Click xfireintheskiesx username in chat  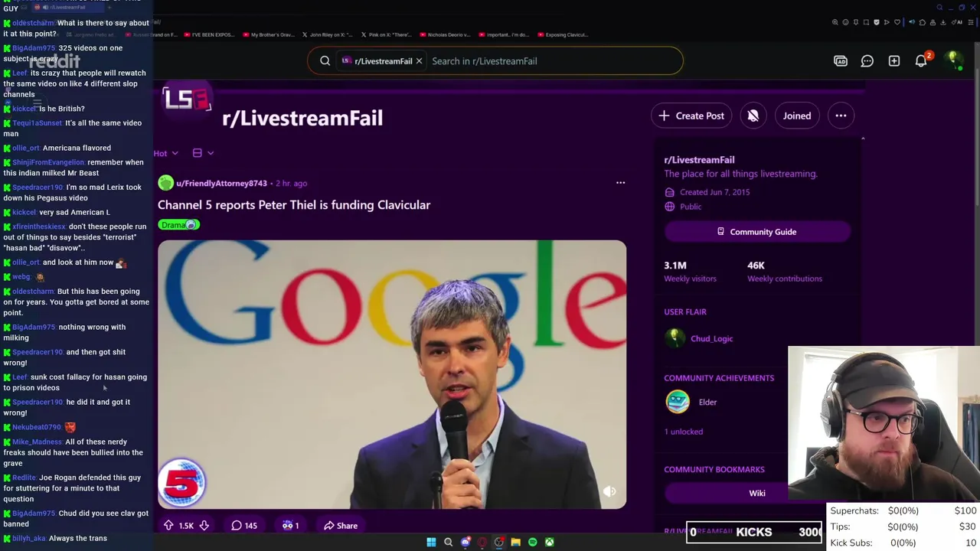[39, 227]
